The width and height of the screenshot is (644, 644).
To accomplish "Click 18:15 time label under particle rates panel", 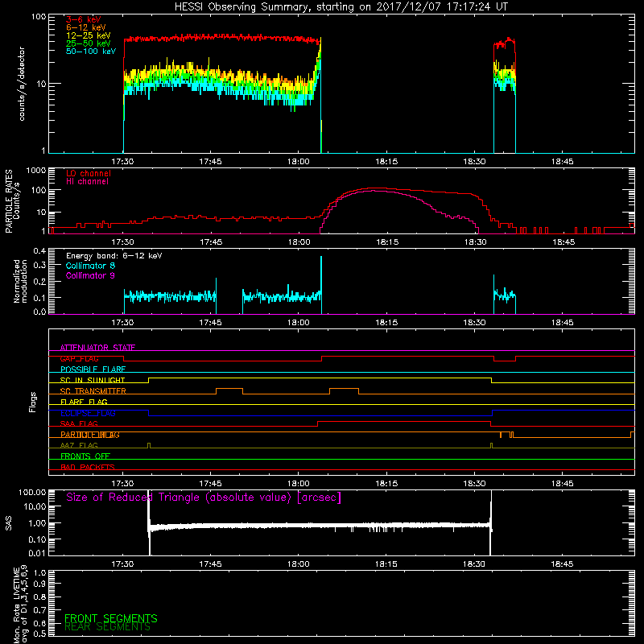I will point(387,242).
